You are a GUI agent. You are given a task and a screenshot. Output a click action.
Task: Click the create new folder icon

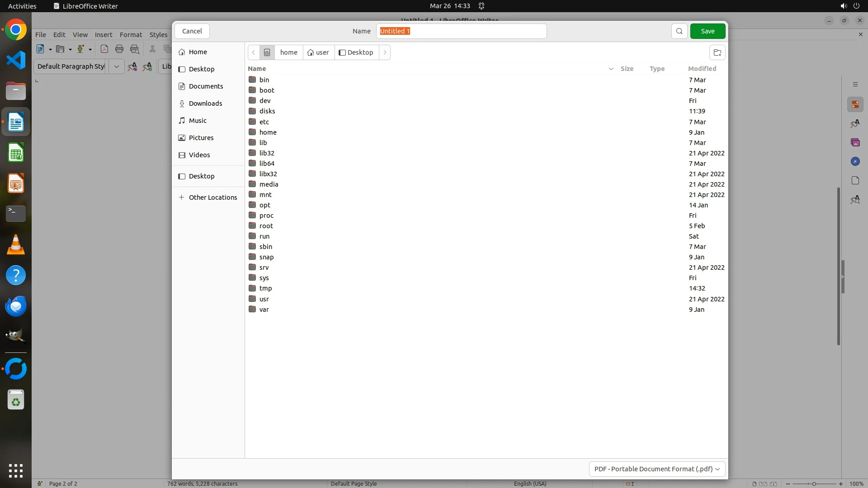click(717, 52)
